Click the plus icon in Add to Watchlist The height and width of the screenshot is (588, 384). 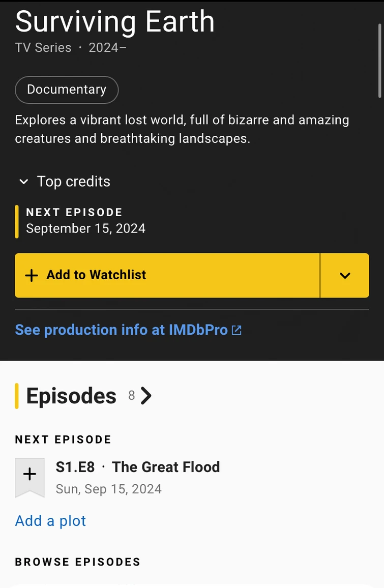click(32, 275)
